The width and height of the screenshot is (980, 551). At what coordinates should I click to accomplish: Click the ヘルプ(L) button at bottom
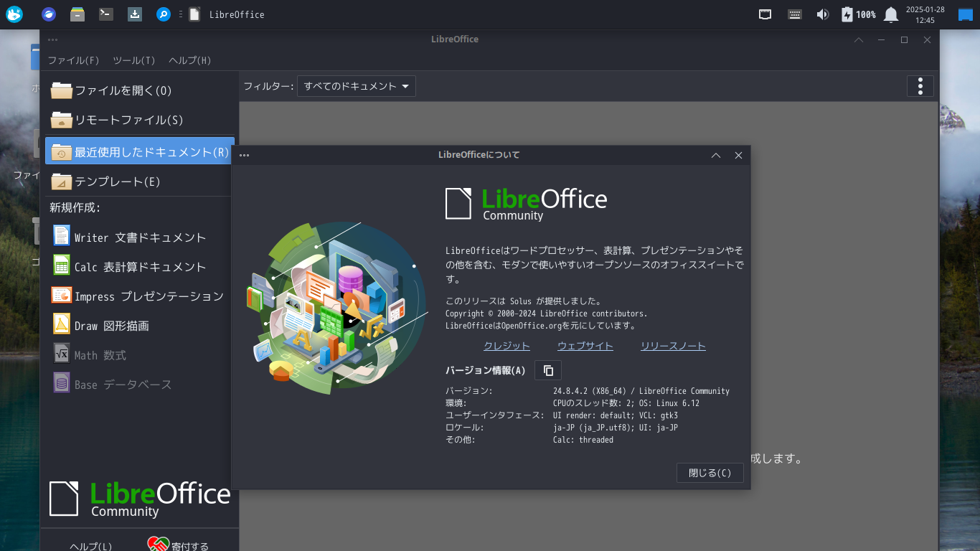pos(90,546)
